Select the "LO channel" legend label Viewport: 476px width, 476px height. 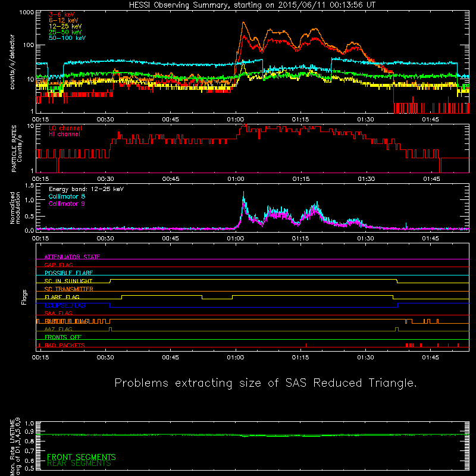point(65,128)
